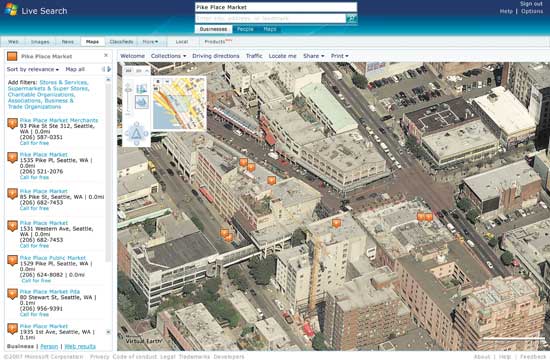The height and width of the screenshot is (362, 550).
Task: Open the Products tab
Action: point(215,42)
